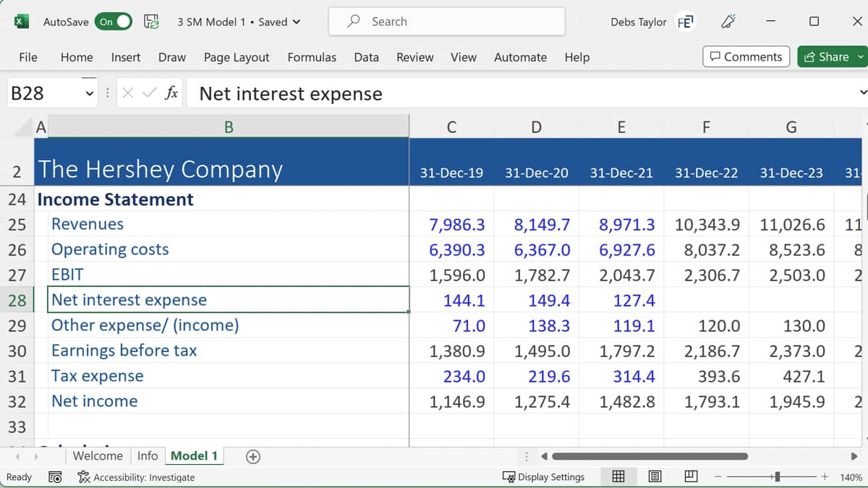Click the previous sheet navigation arrow

coord(16,456)
